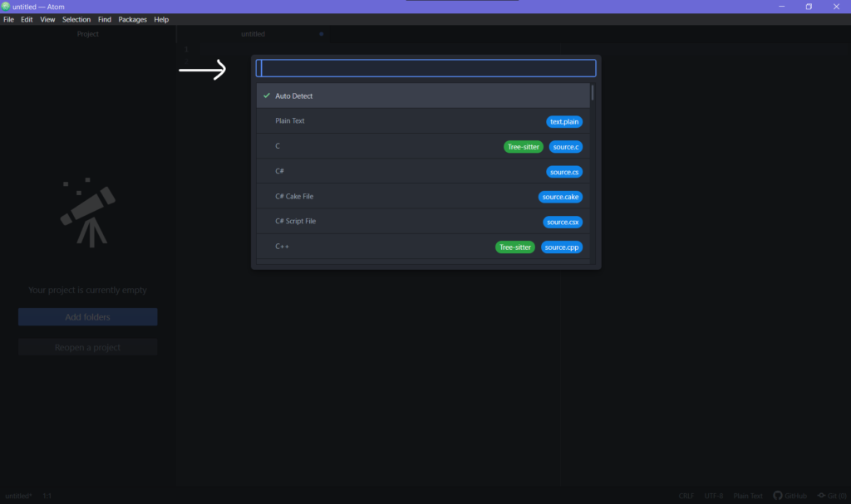Click the Atom logo in the title bar
851x504 pixels.
point(6,5)
